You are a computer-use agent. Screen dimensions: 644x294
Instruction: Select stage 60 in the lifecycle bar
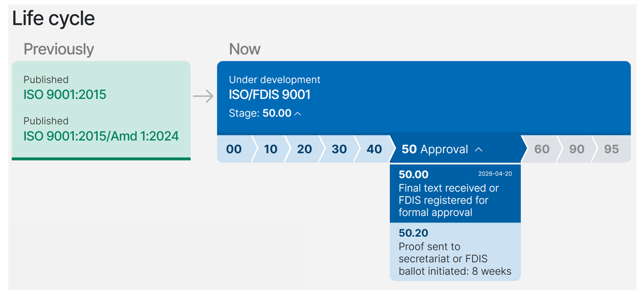pyautogui.click(x=541, y=149)
